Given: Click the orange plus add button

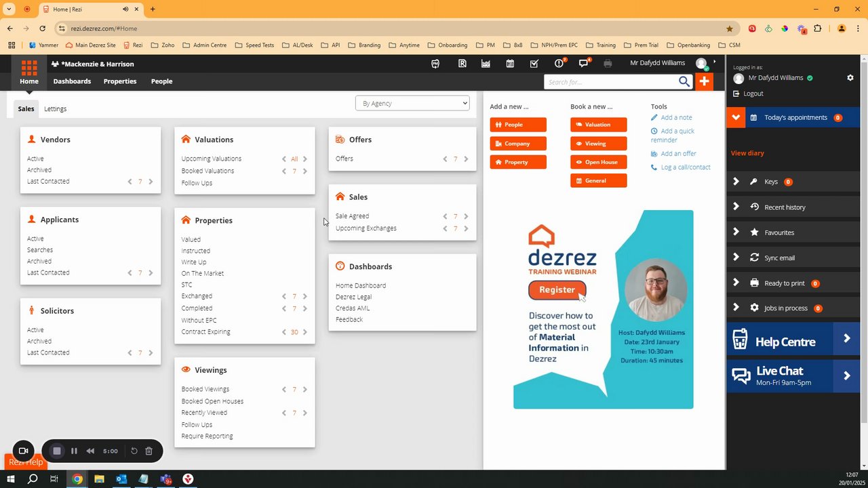Looking at the screenshot, I should pos(704,81).
